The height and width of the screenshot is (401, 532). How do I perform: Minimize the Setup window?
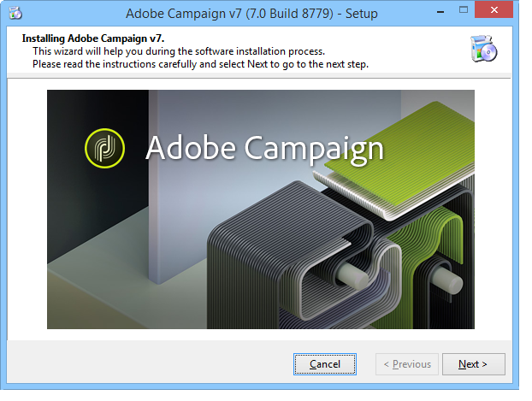point(440,11)
